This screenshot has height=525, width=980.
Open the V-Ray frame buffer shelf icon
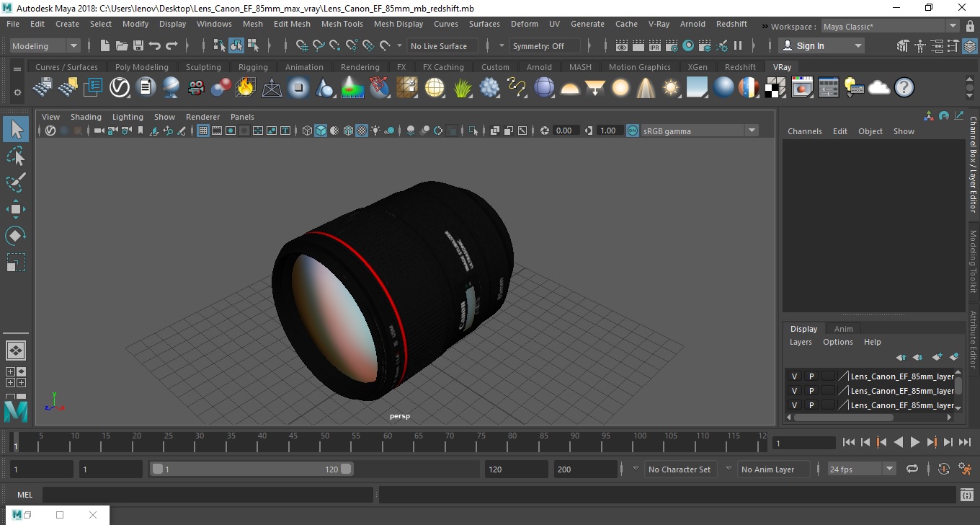[x=802, y=88]
